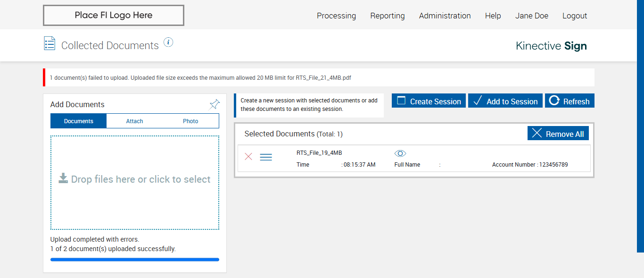644x278 pixels.
Task: Click the Place FI Logo Here box
Action: [x=114, y=15]
